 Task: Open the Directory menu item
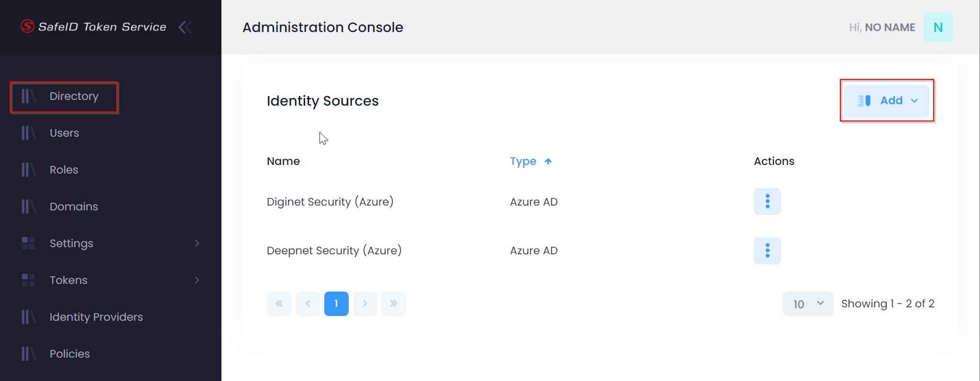click(74, 97)
